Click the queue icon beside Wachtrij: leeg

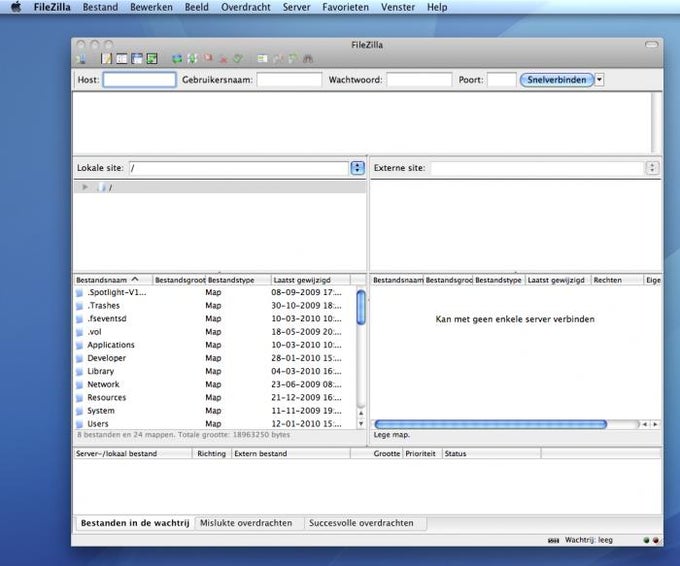point(553,540)
